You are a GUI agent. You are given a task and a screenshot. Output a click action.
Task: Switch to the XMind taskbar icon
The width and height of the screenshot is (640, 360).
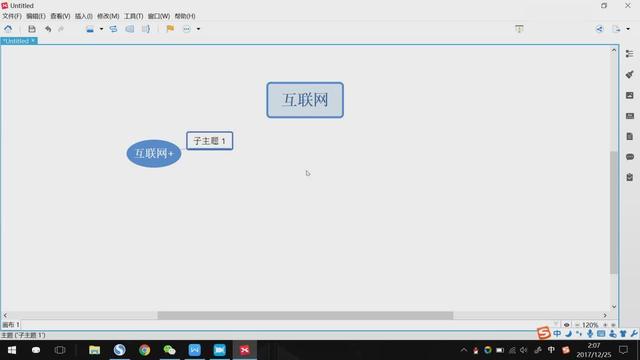(x=244, y=350)
